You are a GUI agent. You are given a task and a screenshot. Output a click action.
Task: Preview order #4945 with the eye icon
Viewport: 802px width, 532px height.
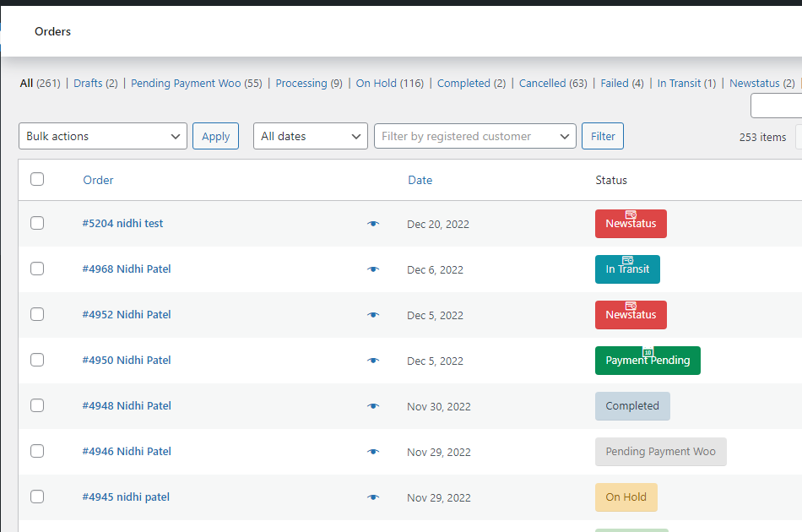tap(373, 497)
